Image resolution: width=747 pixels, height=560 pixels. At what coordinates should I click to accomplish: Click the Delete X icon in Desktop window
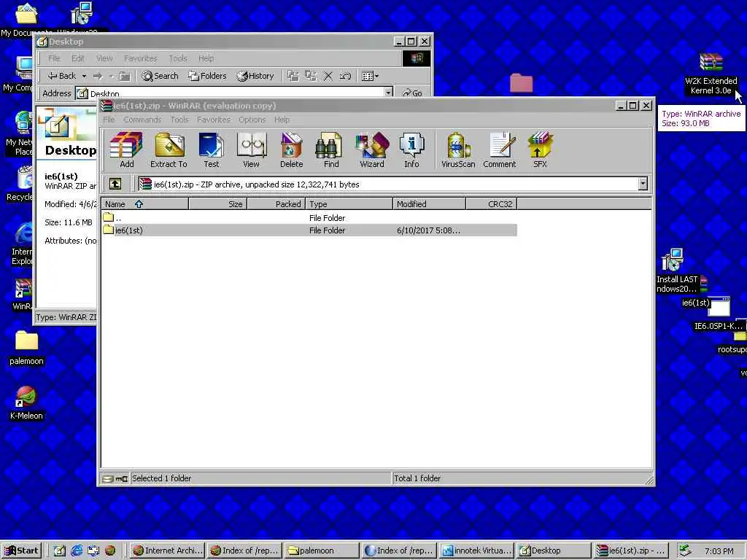(328, 76)
